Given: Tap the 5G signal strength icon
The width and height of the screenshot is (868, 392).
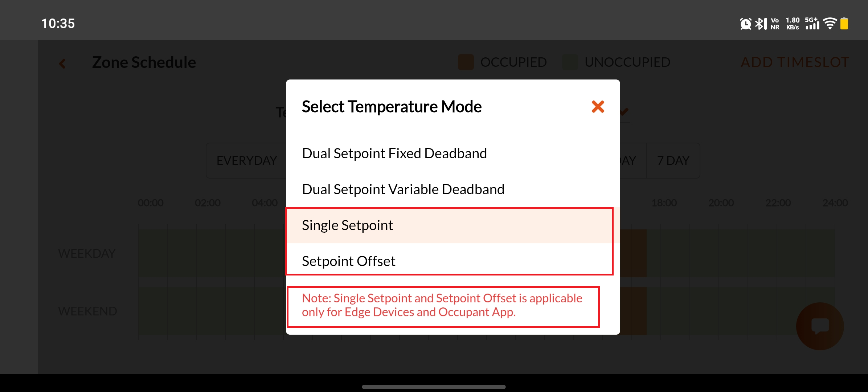Looking at the screenshot, I should 812,24.
